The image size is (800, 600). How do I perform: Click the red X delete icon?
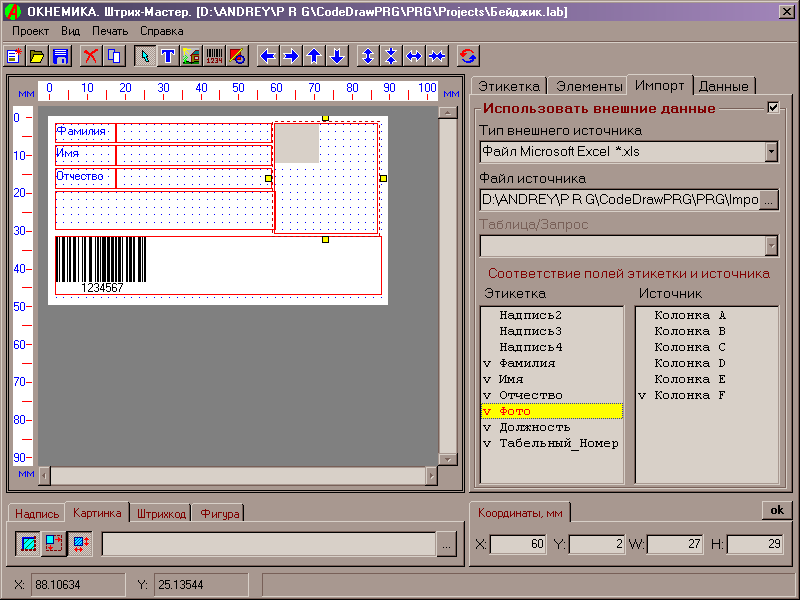[91, 56]
